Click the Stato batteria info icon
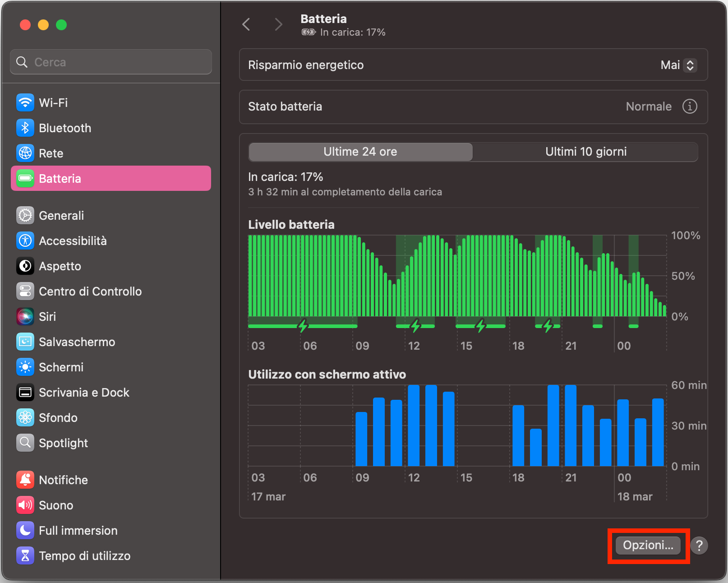The height and width of the screenshot is (583, 728). [x=690, y=106]
